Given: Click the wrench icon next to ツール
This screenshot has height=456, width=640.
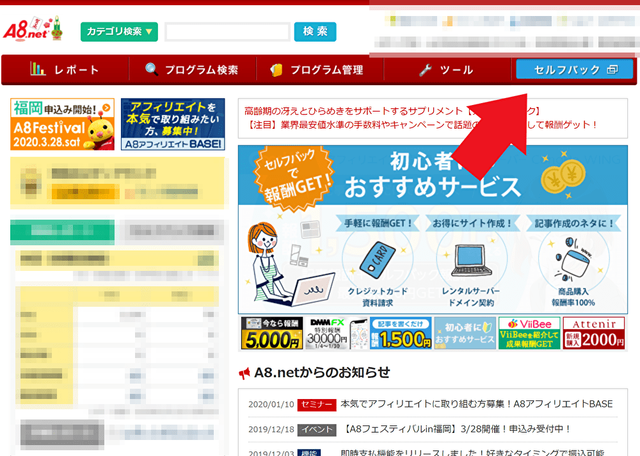Looking at the screenshot, I should tap(425, 70).
